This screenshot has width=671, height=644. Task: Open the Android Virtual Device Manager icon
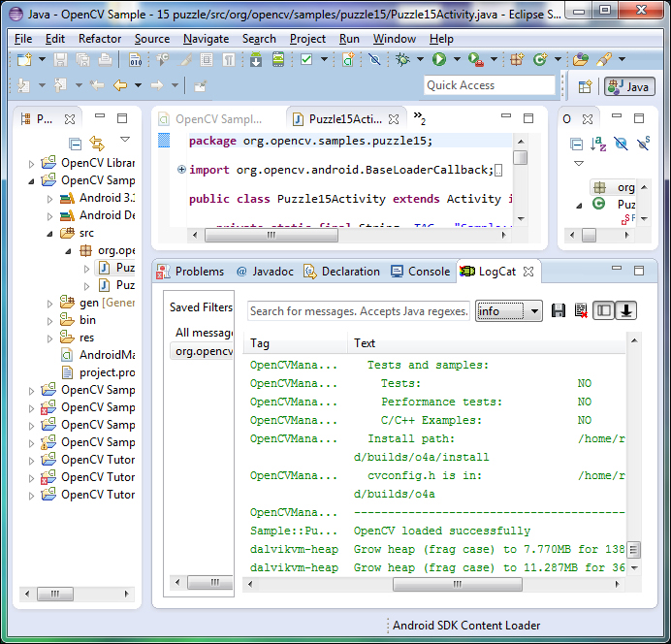[278, 59]
